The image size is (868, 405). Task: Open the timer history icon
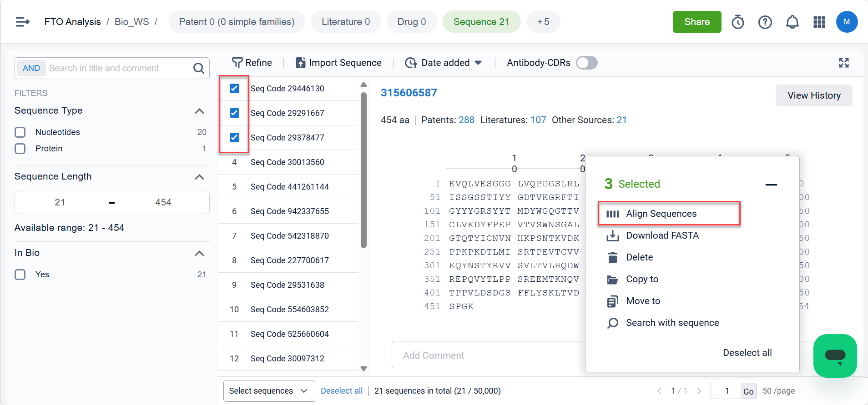click(x=737, y=22)
